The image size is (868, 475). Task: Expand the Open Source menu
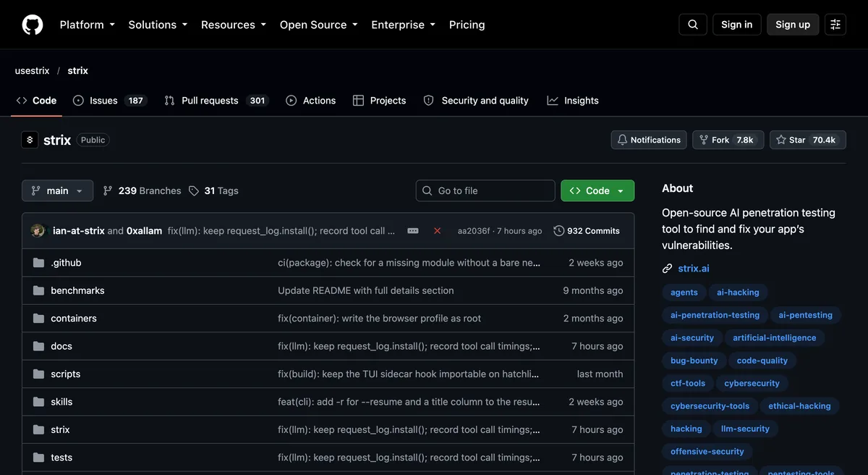(319, 25)
